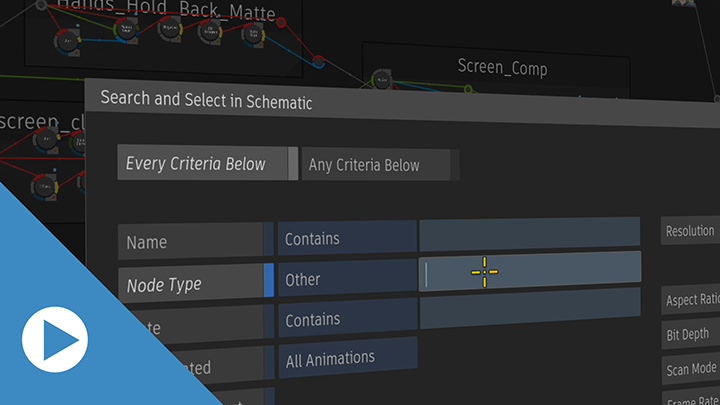Click the Aspect Ratio button
This screenshot has height=405, width=720.
click(x=691, y=299)
